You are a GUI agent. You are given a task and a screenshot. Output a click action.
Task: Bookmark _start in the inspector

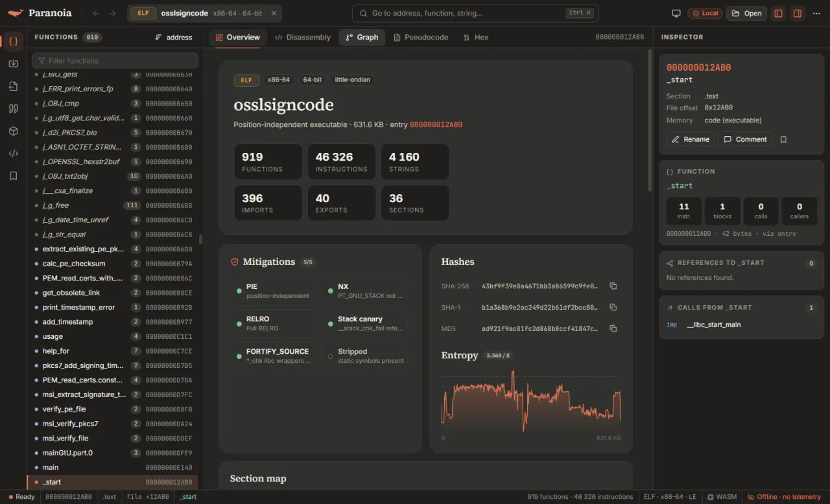tap(783, 139)
